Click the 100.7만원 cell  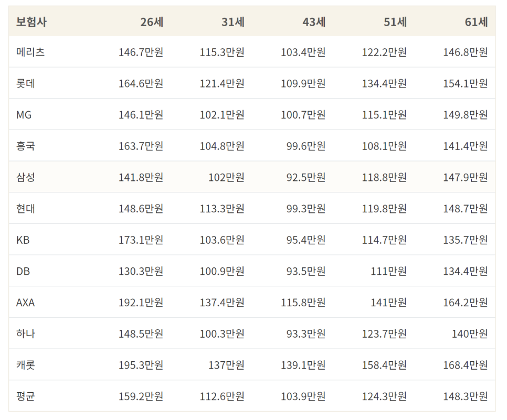click(303, 115)
